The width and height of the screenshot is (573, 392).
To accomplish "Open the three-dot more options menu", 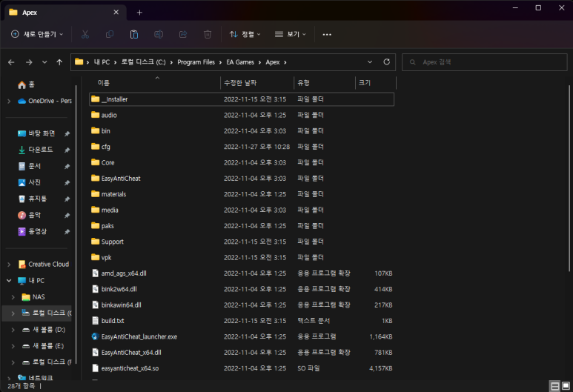I will pyautogui.click(x=327, y=34).
